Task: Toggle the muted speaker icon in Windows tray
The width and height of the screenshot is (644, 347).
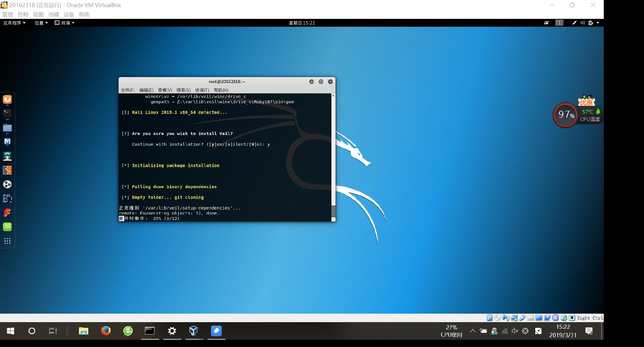Action: tap(515, 331)
